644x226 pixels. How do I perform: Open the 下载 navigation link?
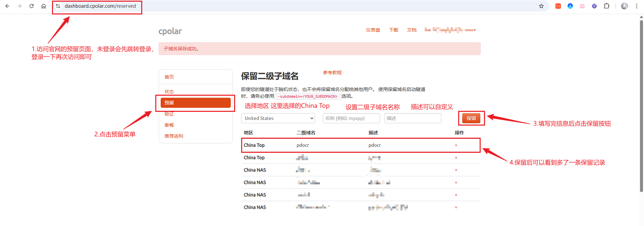click(393, 30)
